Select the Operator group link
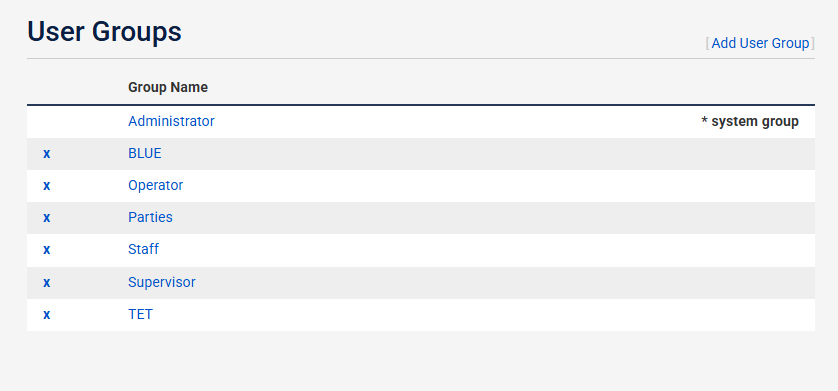The width and height of the screenshot is (838, 391). (156, 185)
